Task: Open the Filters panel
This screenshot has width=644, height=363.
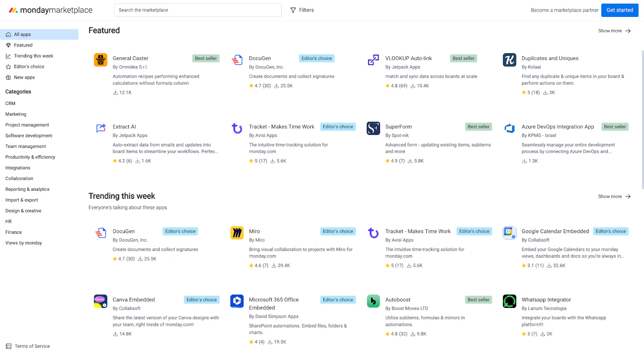Action: [302, 10]
